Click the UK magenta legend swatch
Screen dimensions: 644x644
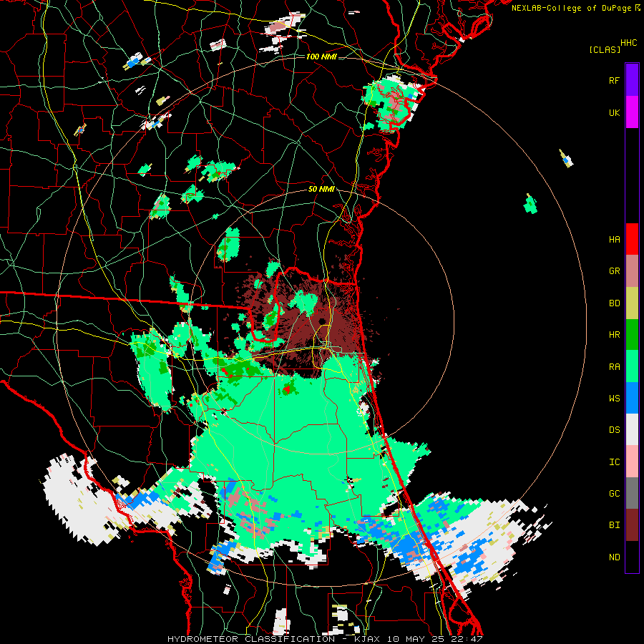click(632, 112)
